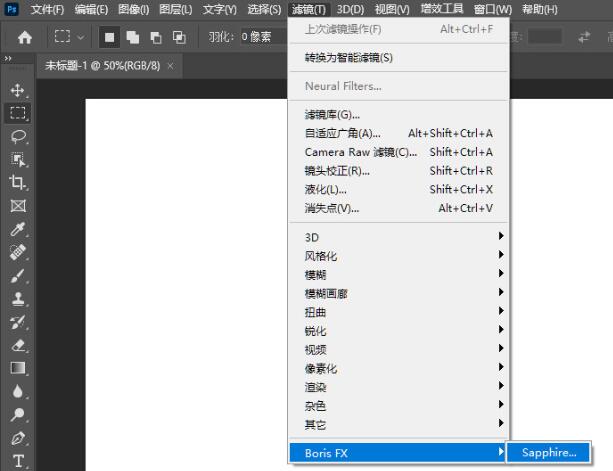The width and height of the screenshot is (613, 471).
Task: Select the Eyedropper tool
Action: (17, 230)
